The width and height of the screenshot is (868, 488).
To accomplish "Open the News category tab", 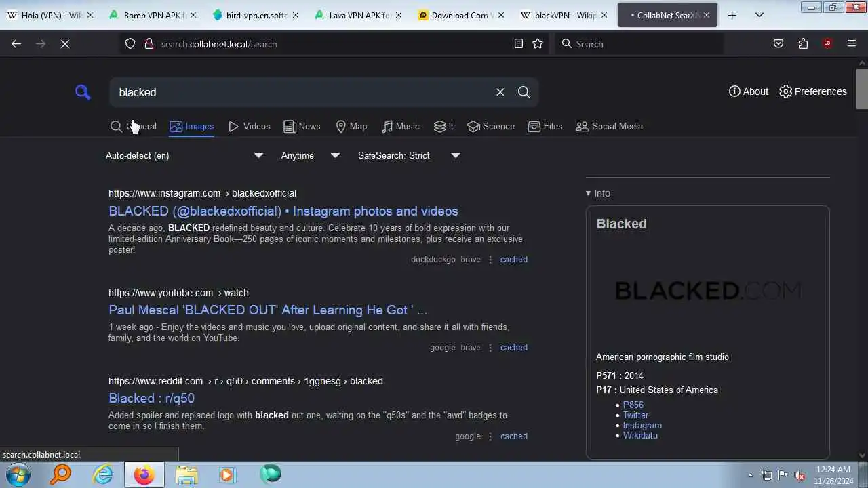I will (x=302, y=126).
